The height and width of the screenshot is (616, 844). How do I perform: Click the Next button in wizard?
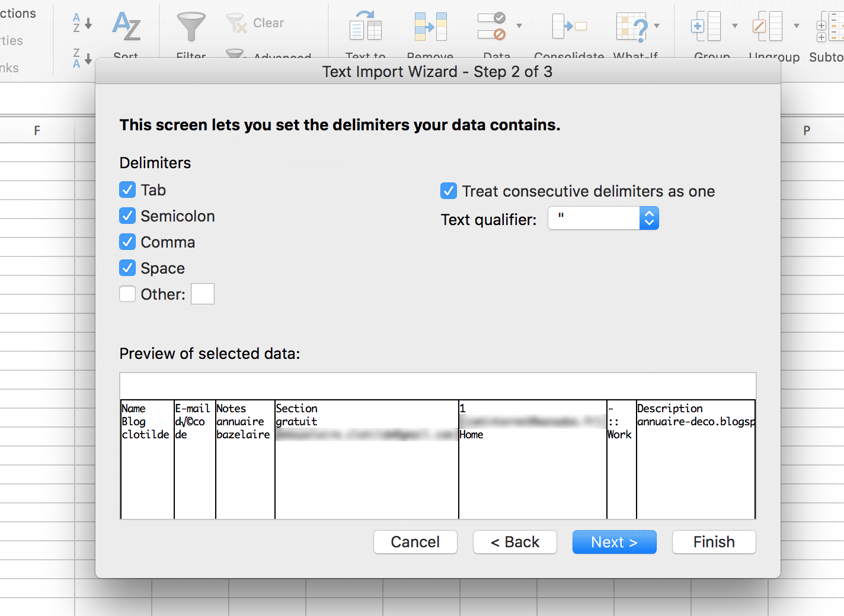pos(614,542)
